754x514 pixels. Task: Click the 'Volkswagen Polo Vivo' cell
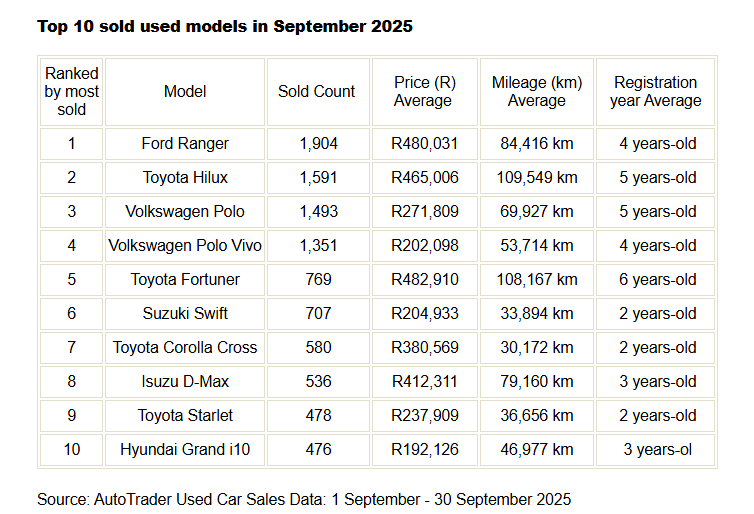pyautogui.click(x=185, y=246)
